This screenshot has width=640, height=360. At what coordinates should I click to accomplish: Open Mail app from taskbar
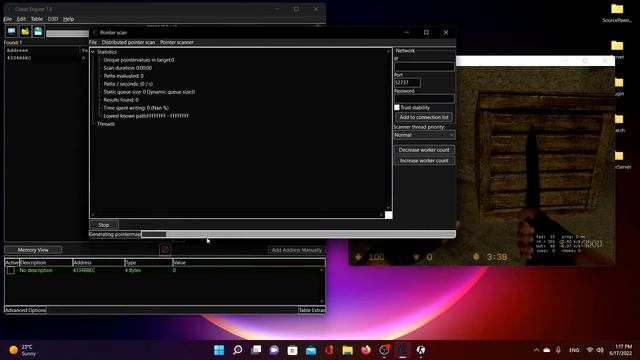pos(311,350)
